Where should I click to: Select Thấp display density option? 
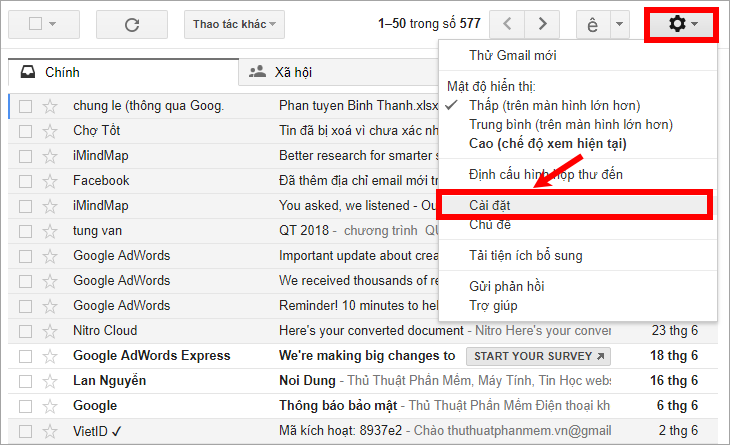pyautogui.click(x=554, y=106)
